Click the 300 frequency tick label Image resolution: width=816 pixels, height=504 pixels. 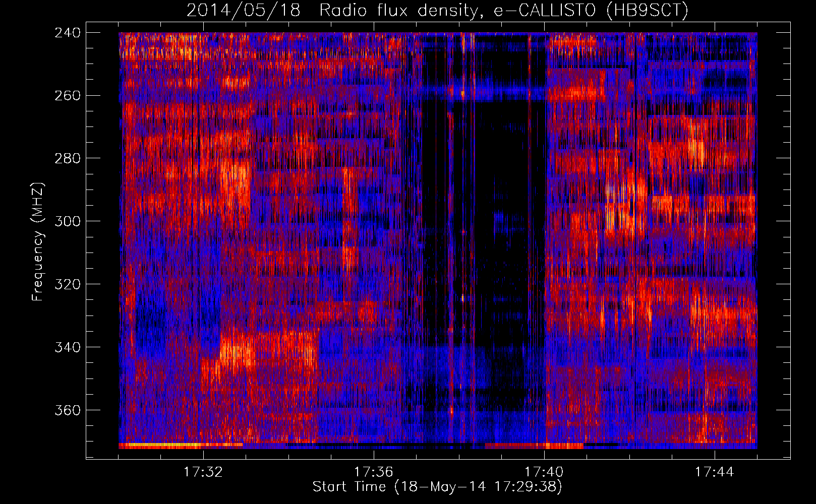click(68, 221)
